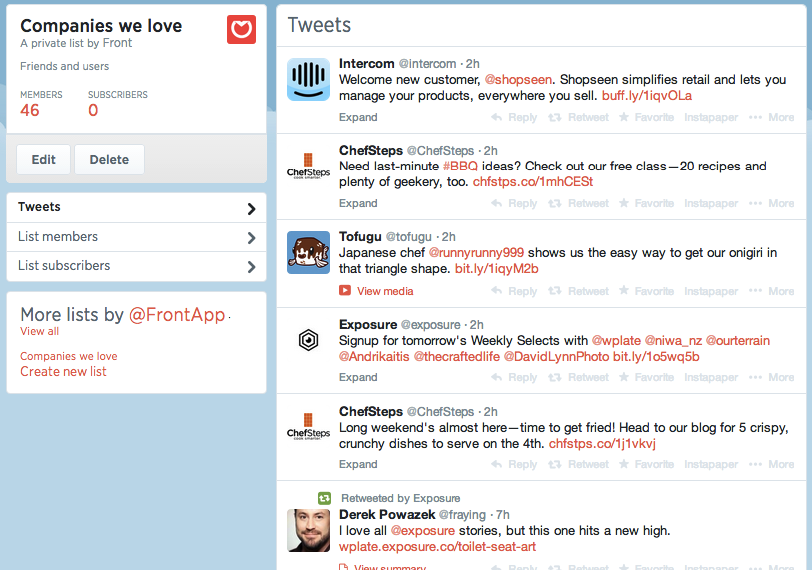
Task: Reply to the Intercom tweet
Action: coord(514,118)
